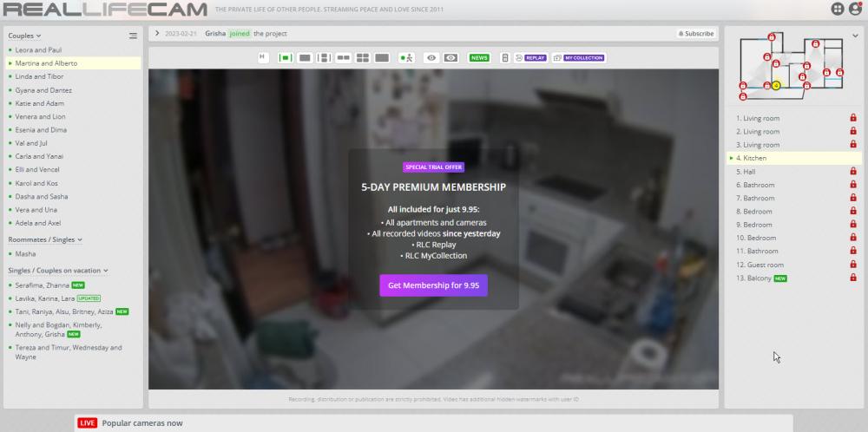868x432 pixels.
Task: Collapse the floor plan panel chevron
Action: (x=855, y=36)
